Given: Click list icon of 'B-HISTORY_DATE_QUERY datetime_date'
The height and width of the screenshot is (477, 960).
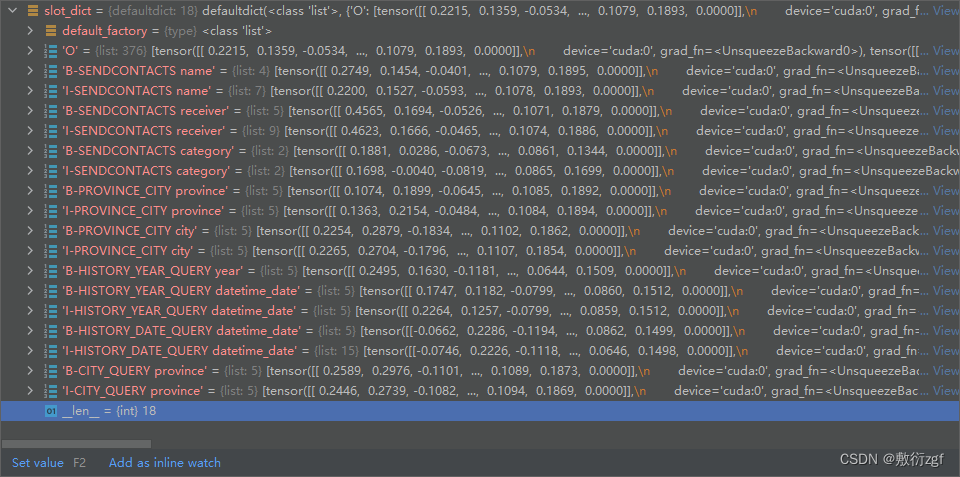Looking at the screenshot, I should click(51, 331).
